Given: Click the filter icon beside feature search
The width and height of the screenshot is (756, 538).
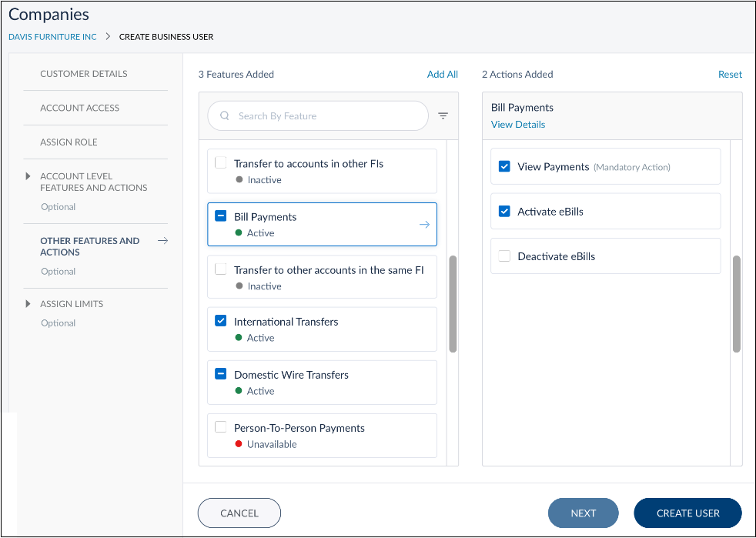Looking at the screenshot, I should point(443,116).
